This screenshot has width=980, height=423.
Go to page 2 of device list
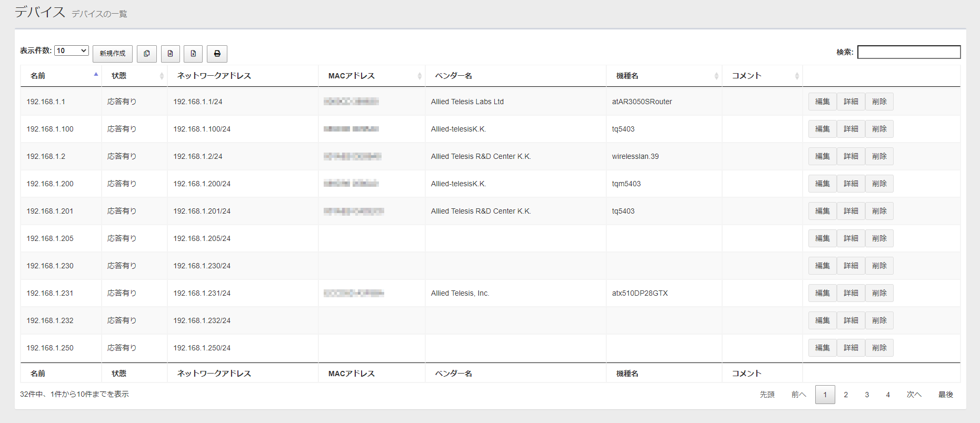846,395
